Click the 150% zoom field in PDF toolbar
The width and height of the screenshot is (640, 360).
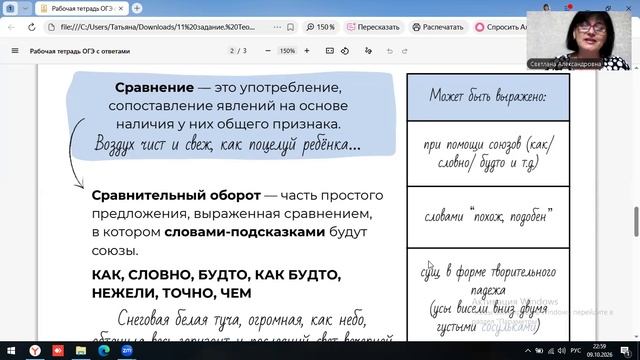pyautogui.click(x=287, y=51)
